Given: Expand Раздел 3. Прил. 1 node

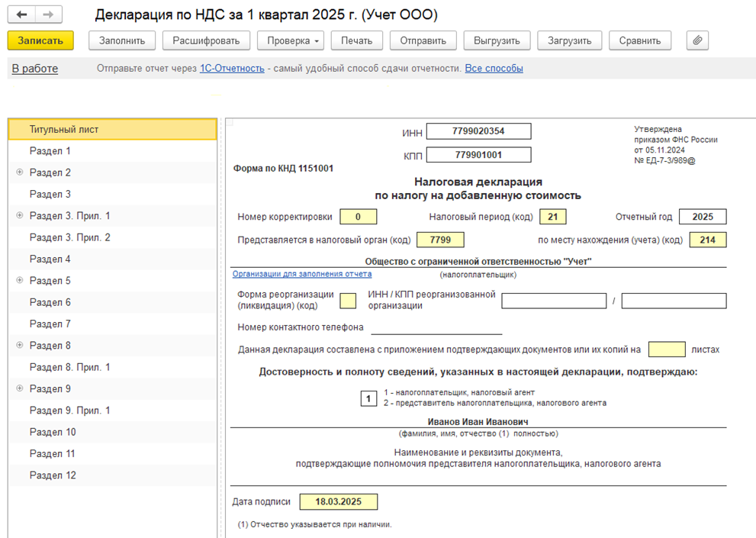Looking at the screenshot, I should 20,216.
